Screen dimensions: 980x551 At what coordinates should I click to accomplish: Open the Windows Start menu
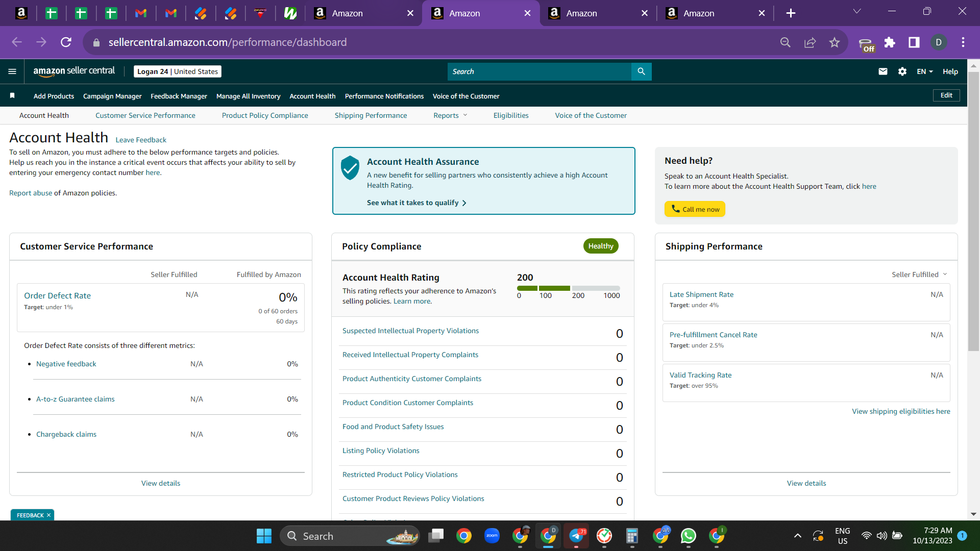(x=264, y=536)
